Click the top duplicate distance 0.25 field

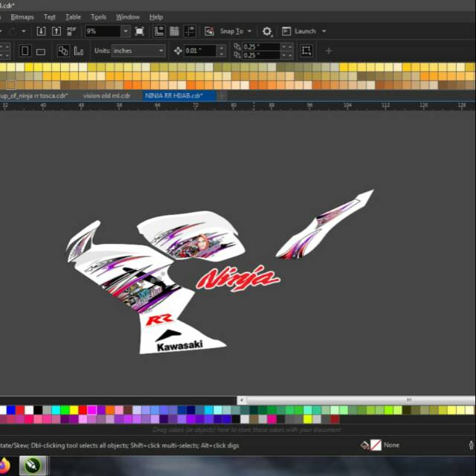pos(261,47)
